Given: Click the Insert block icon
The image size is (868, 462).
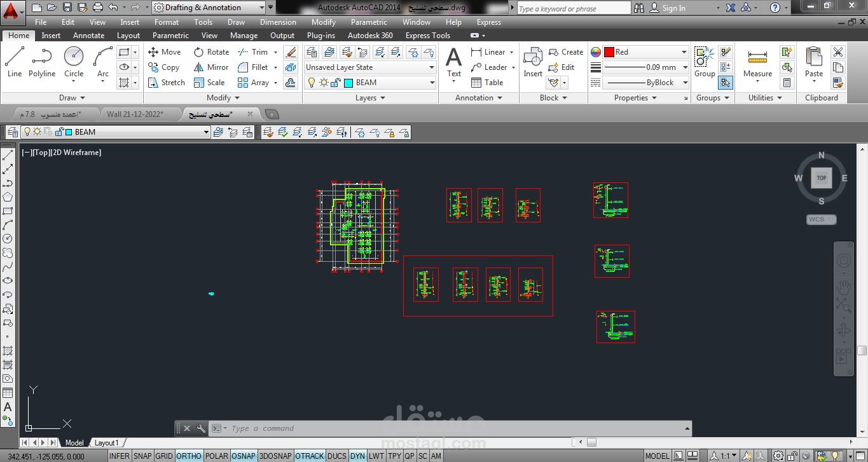Looking at the screenshot, I should coord(533,63).
